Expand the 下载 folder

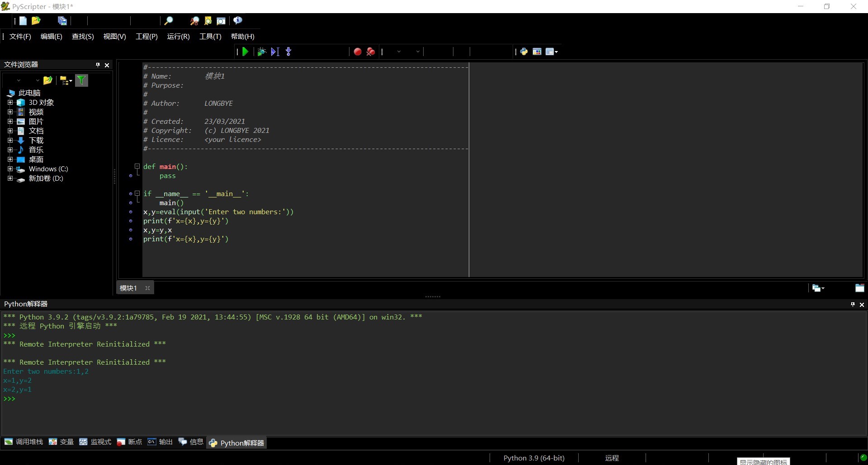[x=10, y=141]
